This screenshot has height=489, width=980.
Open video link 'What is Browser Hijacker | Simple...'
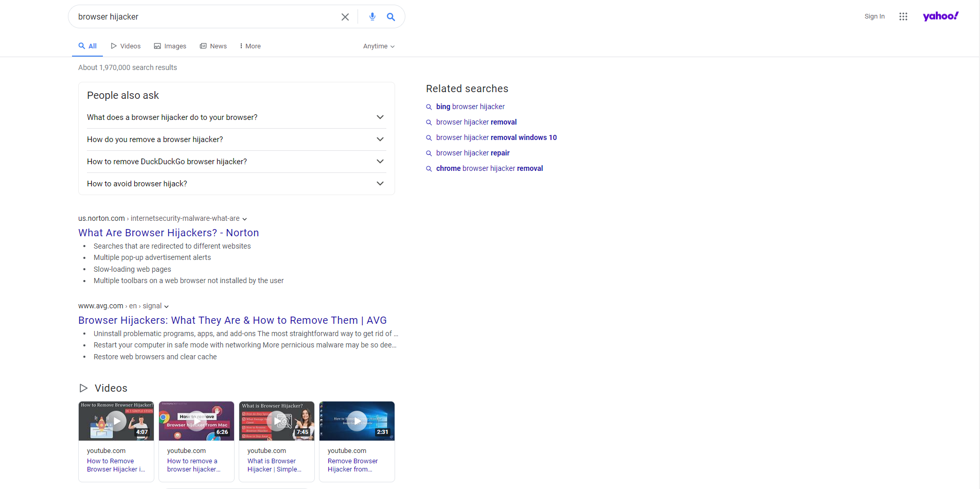click(x=274, y=465)
